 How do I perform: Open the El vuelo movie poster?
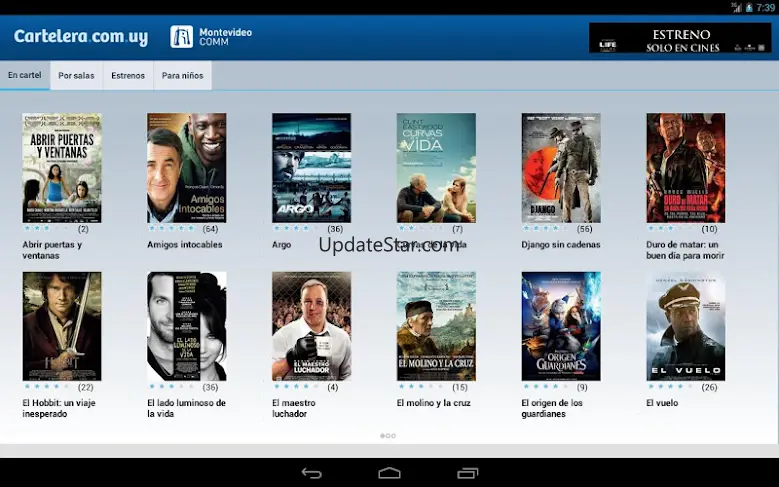685,326
